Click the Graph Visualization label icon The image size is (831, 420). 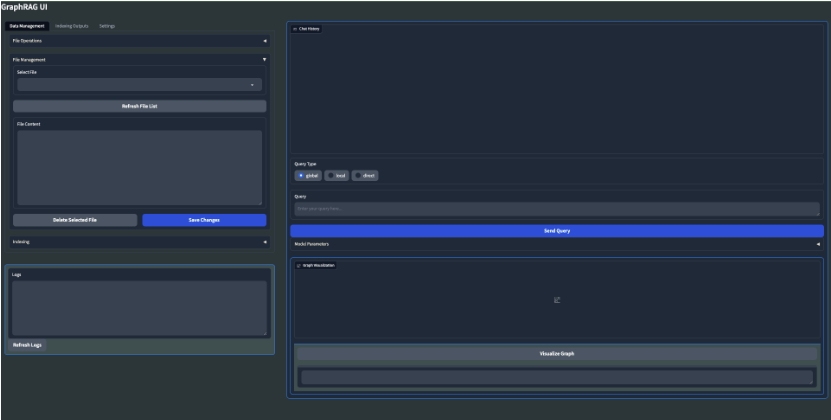[x=299, y=265]
